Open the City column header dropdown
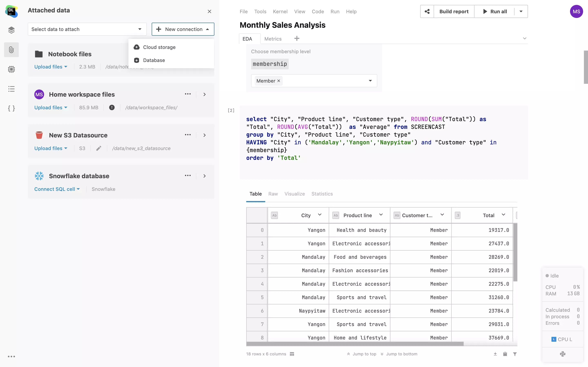Viewport: 588px width, 367px height. point(320,215)
